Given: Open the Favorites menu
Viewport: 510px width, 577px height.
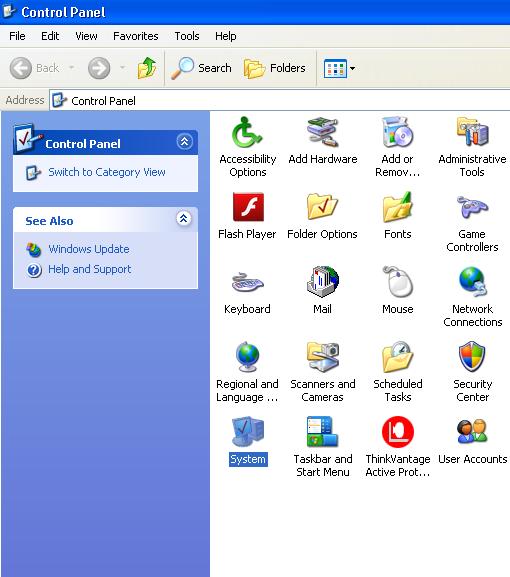Looking at the screenshot, I should tap(136, 36).
